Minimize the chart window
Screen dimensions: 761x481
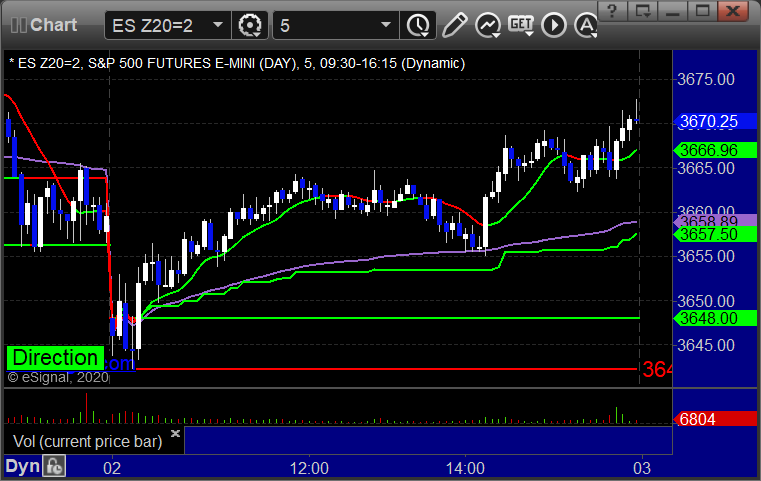tap(672, 11)
